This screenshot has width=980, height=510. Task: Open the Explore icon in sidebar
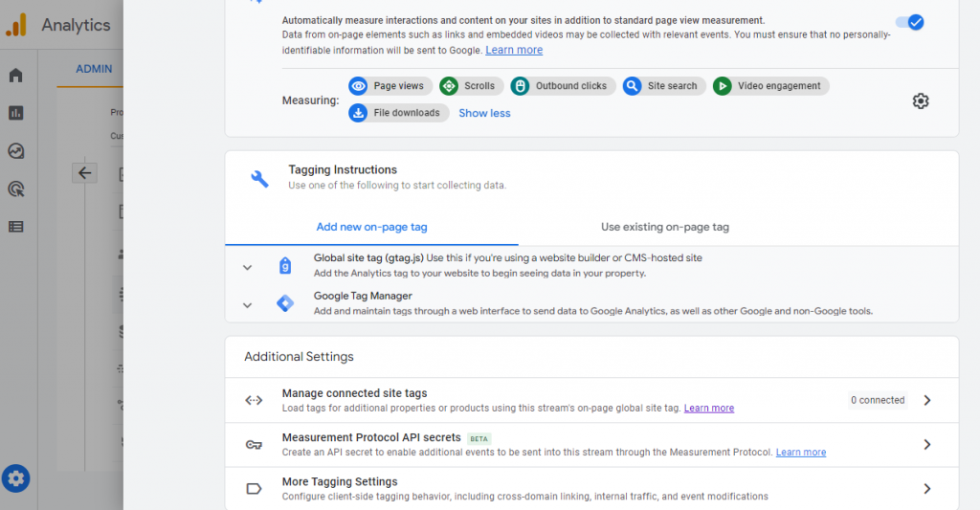pos(15,151)
